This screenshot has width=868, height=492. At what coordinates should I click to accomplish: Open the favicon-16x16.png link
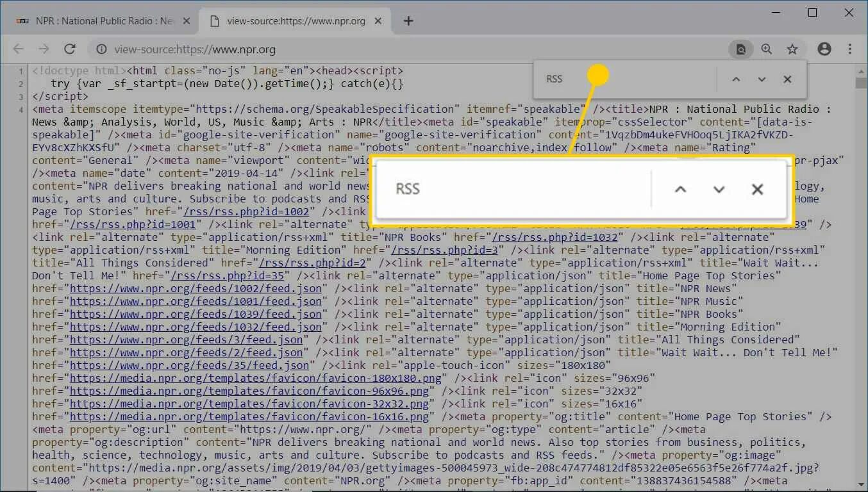click(249, 416)
